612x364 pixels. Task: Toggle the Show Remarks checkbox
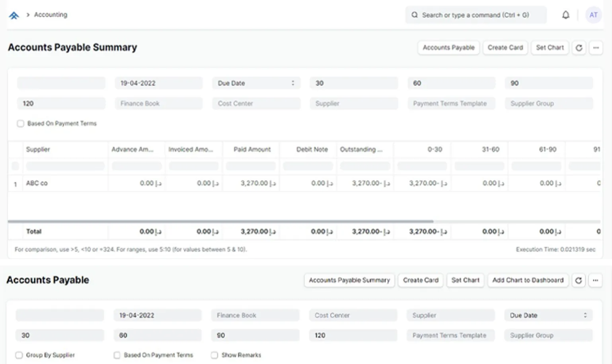pyautogui.click(x=214, y=355)
